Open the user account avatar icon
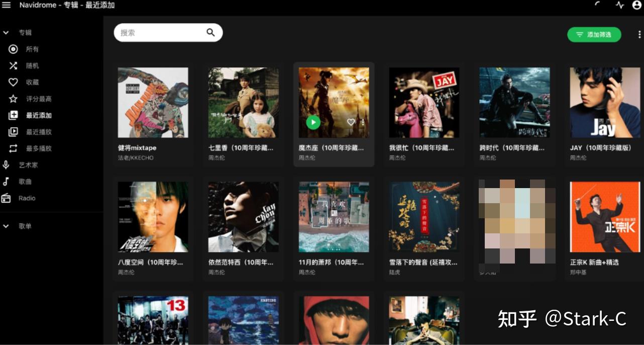The height and width of the screenshot is (345, 644). point(637,5)
